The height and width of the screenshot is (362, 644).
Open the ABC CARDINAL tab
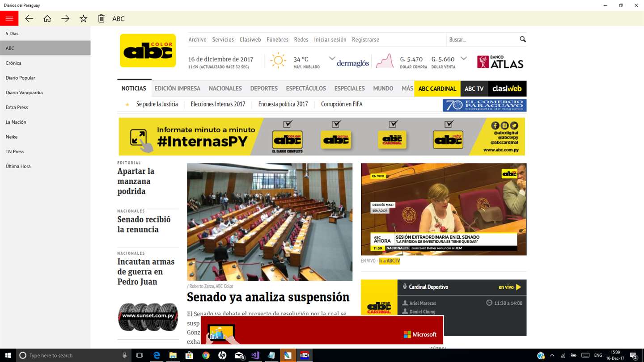[x=437, y=88]
